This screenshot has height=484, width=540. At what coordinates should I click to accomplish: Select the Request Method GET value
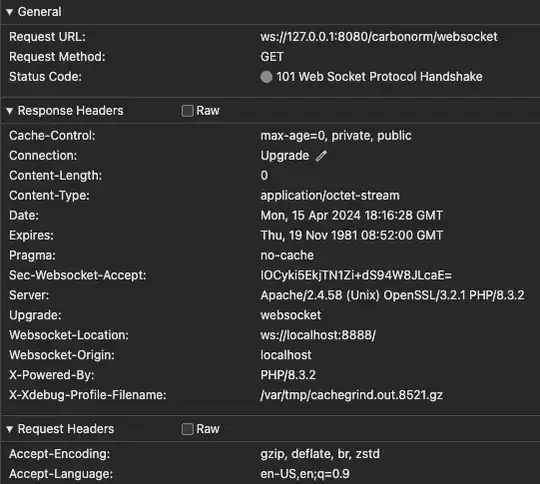[x=272, y=57]
